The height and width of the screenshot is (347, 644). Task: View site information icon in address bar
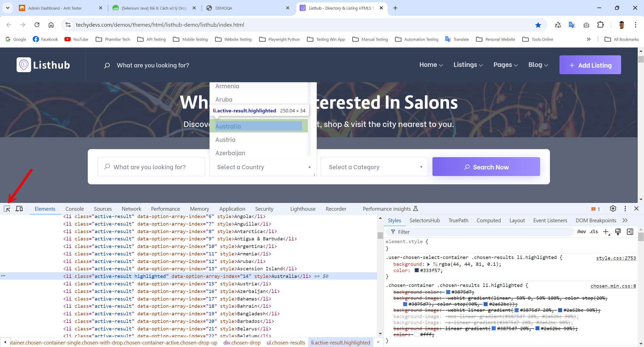pos(68,25)
